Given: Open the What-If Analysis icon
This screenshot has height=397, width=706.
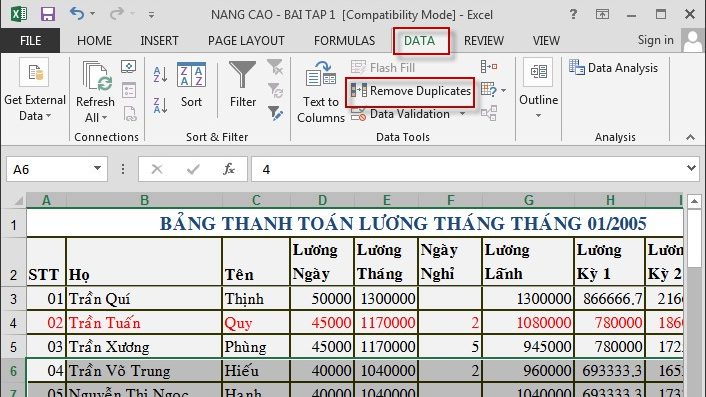Looking at the screenshot, I should 489,90.
